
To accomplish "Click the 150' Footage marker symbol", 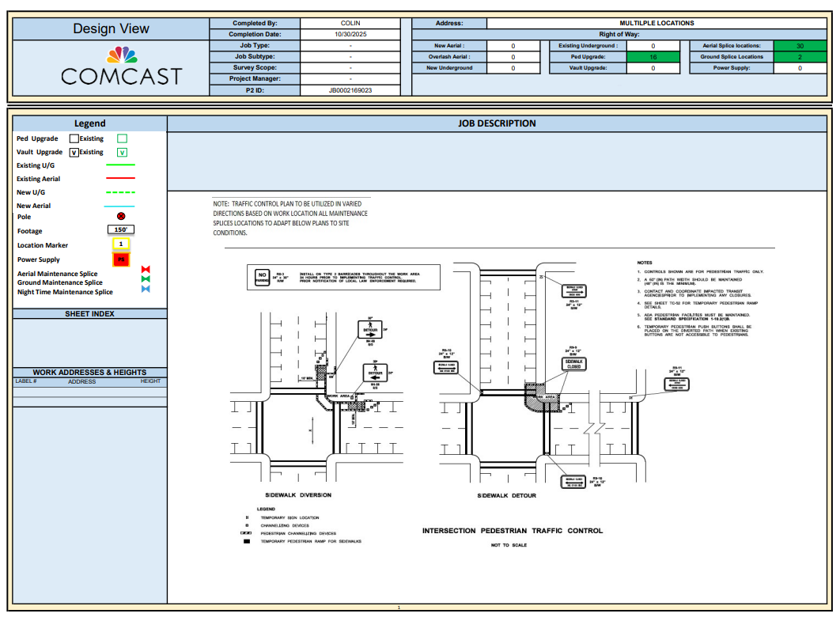I will pyautogui.click(x=121, y=230).
